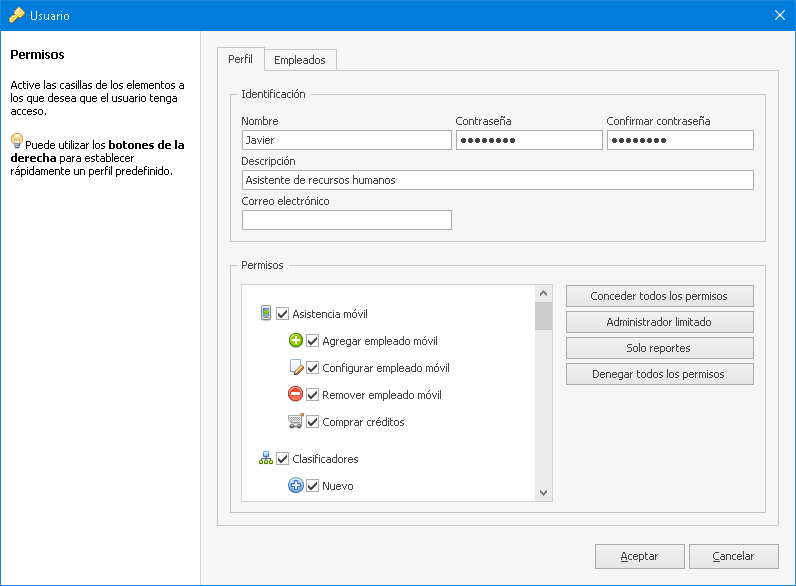Confirm changes with Aceptar button
The width and height of the screenshot is (796, 586).
pyautogui.click(x=639, y=556)
